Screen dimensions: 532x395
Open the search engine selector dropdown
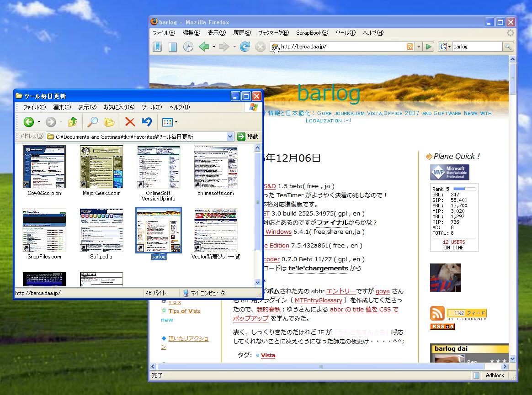point(446,47)
